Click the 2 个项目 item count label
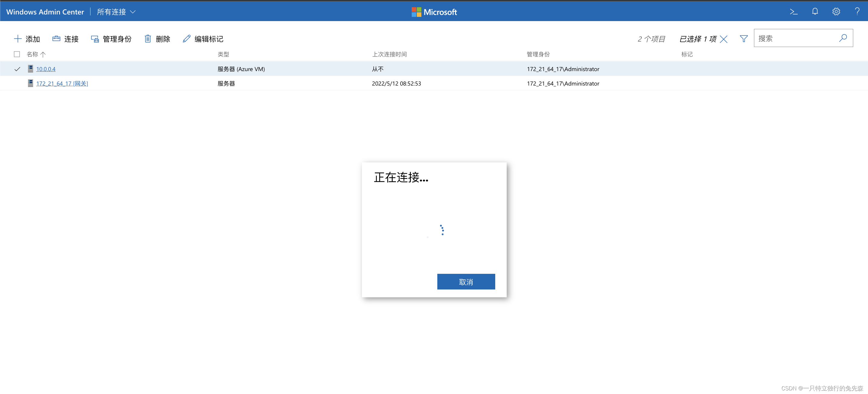The image size is (868, 394). 651,39
